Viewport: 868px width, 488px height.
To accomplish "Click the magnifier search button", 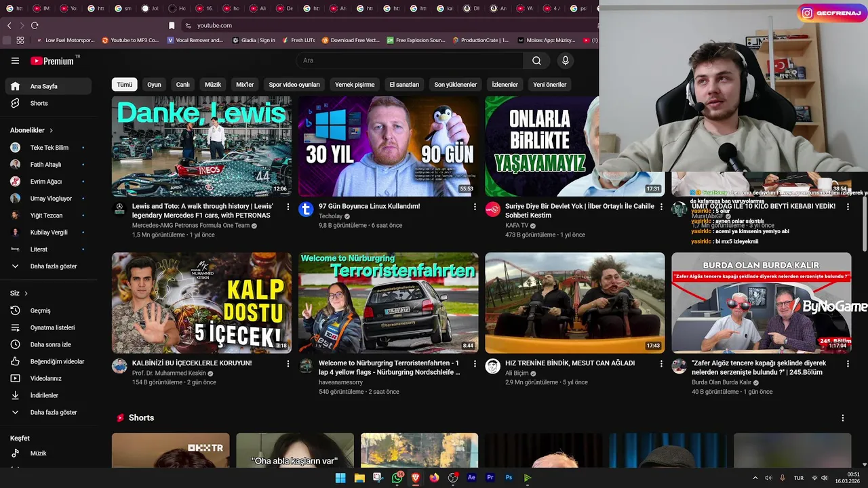I will click(x=536, y=60).
